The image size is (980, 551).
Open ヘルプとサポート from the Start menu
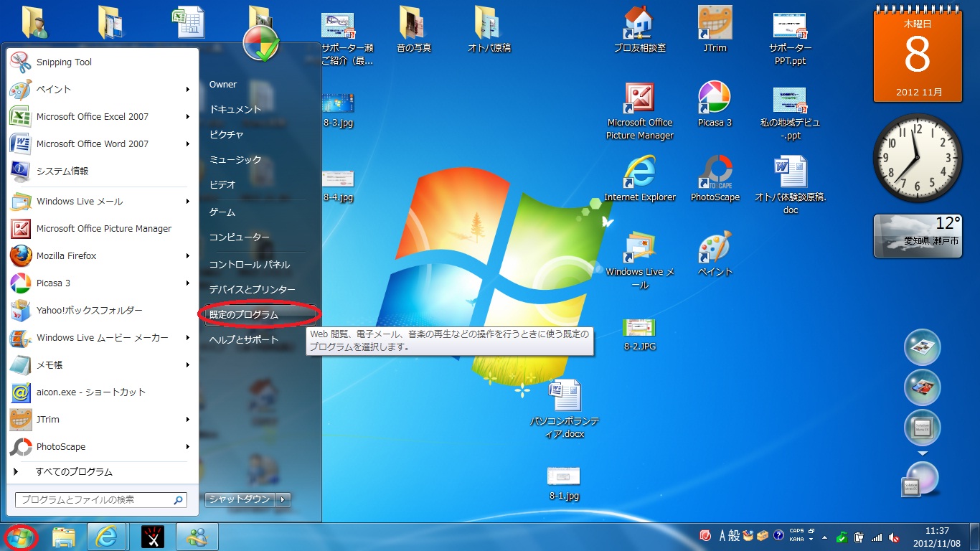click(x=258, y=339)
